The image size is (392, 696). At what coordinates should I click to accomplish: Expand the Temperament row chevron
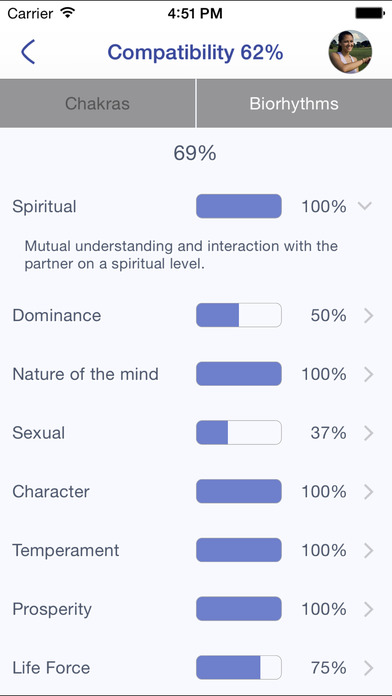[x=368, y=550]
